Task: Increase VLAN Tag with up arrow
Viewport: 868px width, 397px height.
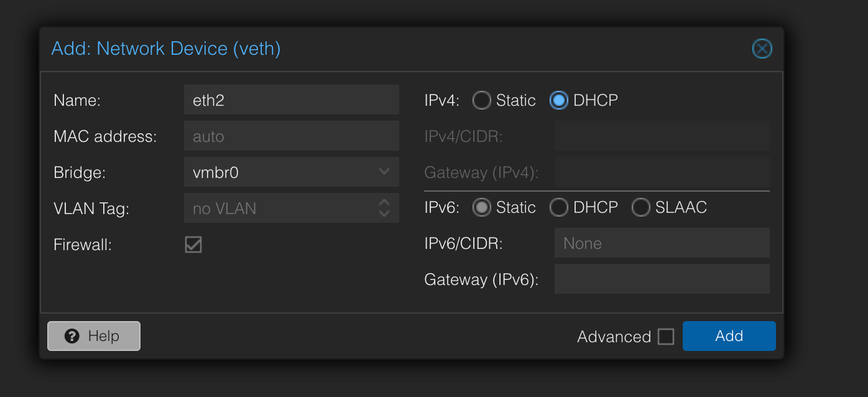Action: pos(384,203)
